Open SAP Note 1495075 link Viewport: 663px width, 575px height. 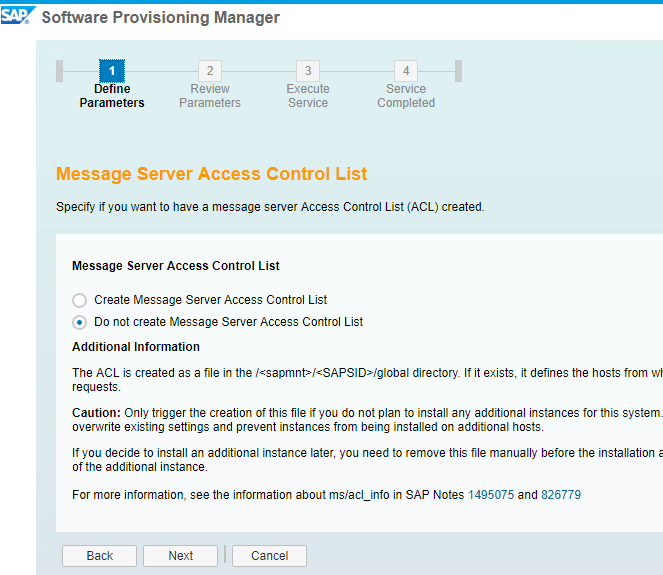(491, 495)
